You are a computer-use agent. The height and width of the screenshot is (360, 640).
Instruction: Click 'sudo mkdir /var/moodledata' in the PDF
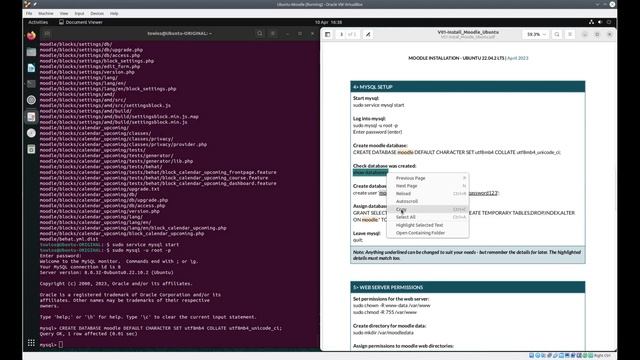pos(383,333)
